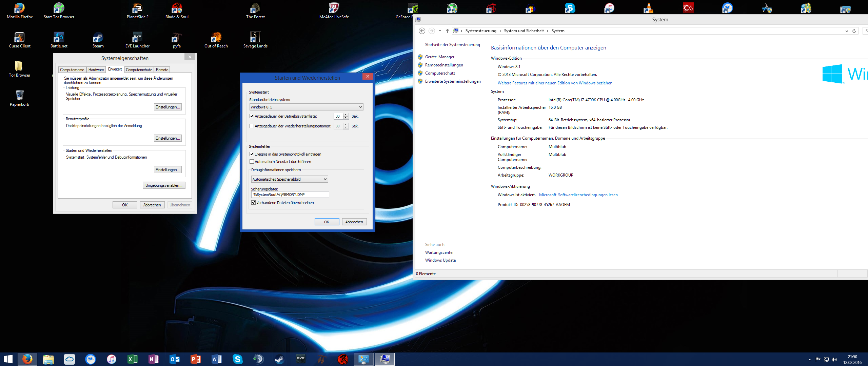Image resolution: width=868 pixels, height=366 pixels.
Task: Open Steam desktop shortcut icon
Action: click(x=98, y=37)
